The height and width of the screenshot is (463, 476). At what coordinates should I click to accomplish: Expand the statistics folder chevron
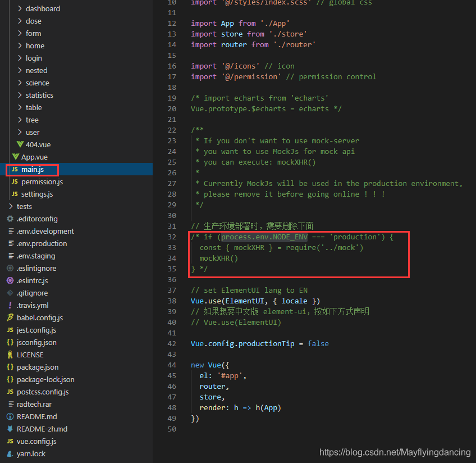(20, 95)
